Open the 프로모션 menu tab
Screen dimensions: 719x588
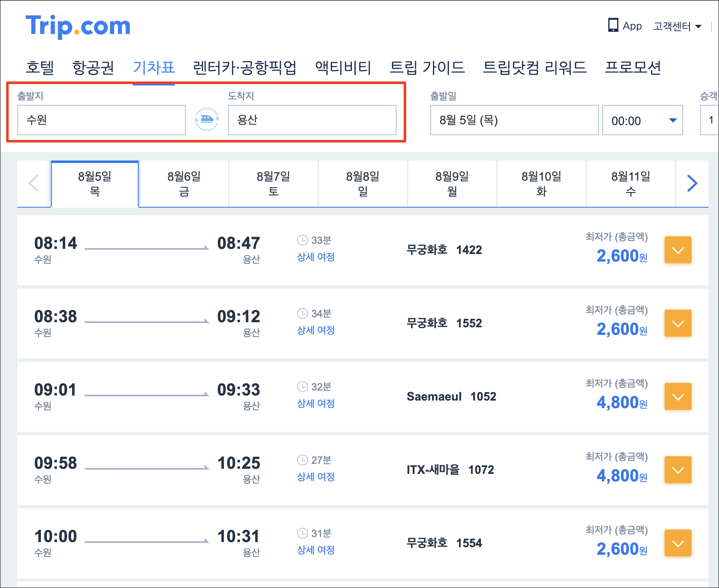coord(633,67)
